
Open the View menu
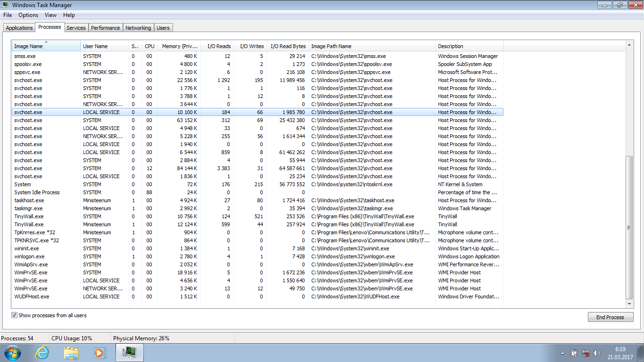[50, 15]
